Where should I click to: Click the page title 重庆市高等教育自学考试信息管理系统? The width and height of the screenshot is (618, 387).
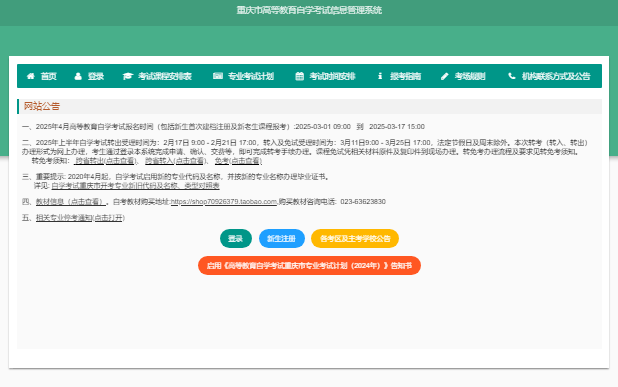309,10
